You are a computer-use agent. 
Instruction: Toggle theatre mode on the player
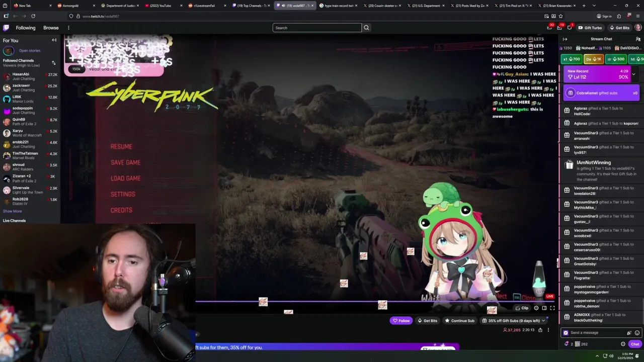click(544, 308)
